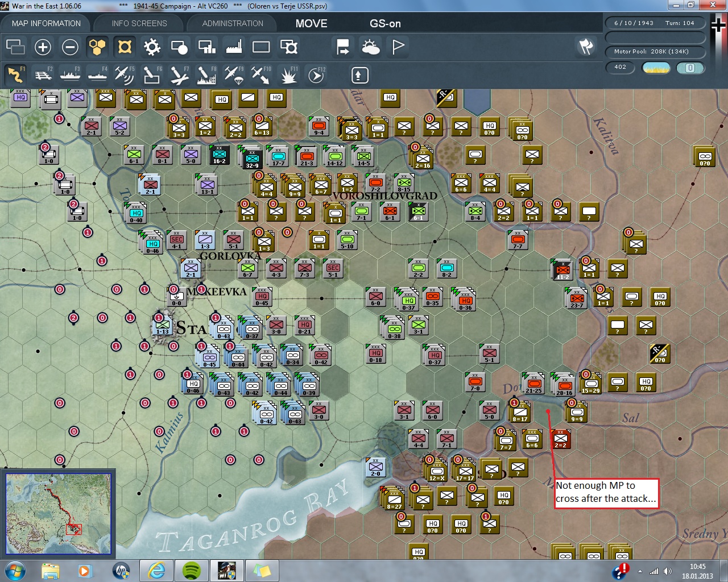
Task: Select the 28-16 armored unit stack
Action: pos(564,385)
